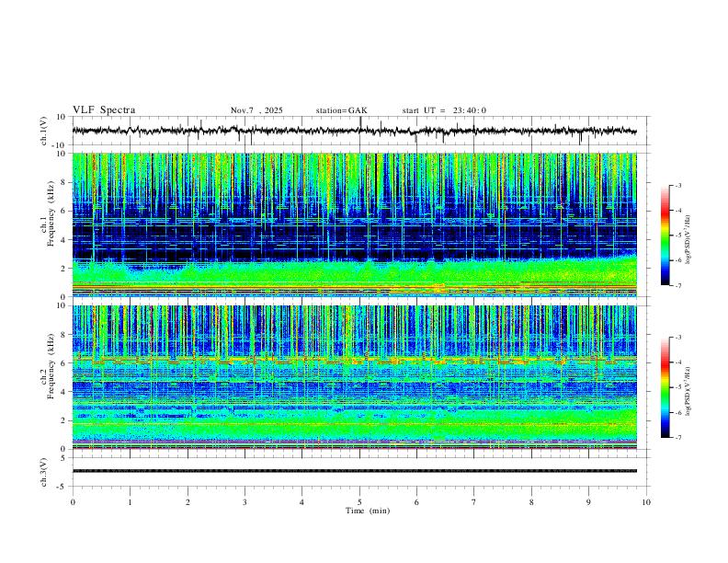Click the ch.1 'Frequency (kHz)' axis label
This screenshot has height=563, width=728.
click(51, 214)
